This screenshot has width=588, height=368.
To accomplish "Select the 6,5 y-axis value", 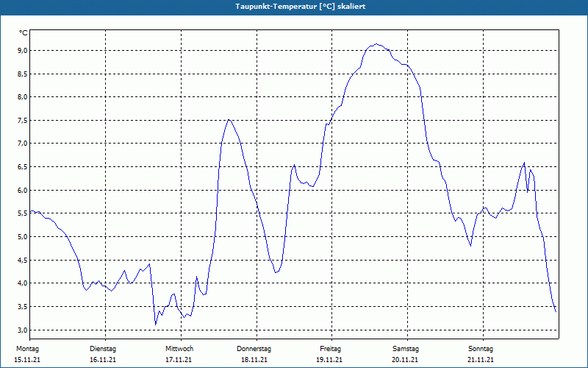I will 22,167.
